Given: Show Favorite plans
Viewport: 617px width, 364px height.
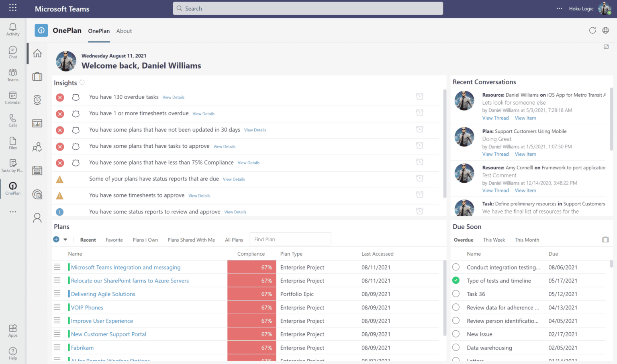Looking at the screenshot, I should pyautogui.click(x=114, y=240).
